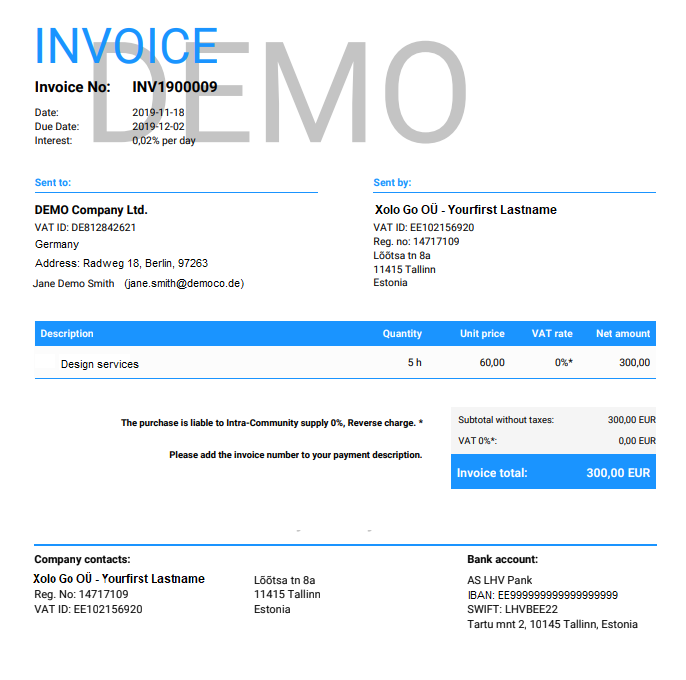Click the VAT rate column header
This screenshot has height=680, width=686.
click(552, 334)
